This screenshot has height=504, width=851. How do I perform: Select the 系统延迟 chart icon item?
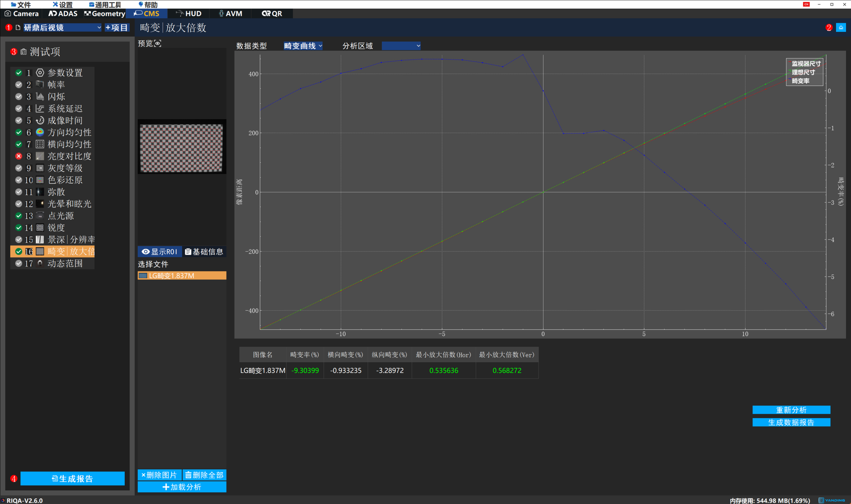[40, 108]
